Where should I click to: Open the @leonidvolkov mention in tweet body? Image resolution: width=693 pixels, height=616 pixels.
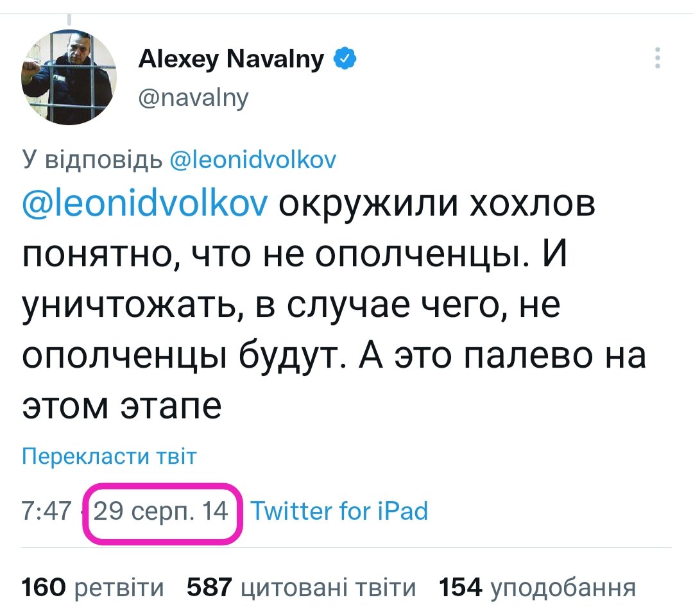coord(144,205)
